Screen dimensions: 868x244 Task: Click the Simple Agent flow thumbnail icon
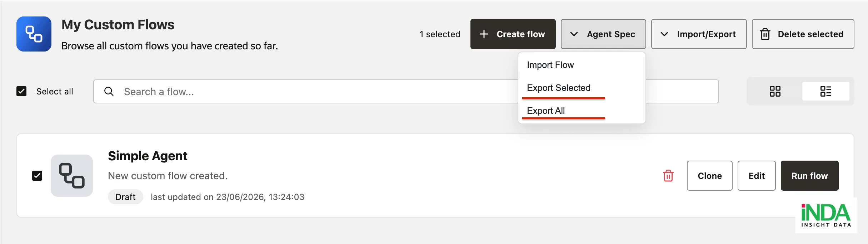pyautogui.click(x=72, y=176)
